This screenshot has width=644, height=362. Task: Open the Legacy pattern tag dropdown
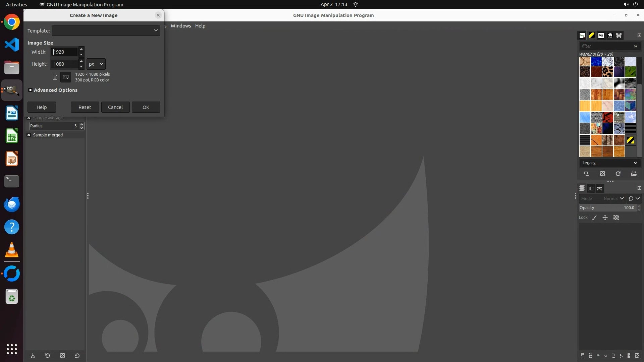(609, 163)
